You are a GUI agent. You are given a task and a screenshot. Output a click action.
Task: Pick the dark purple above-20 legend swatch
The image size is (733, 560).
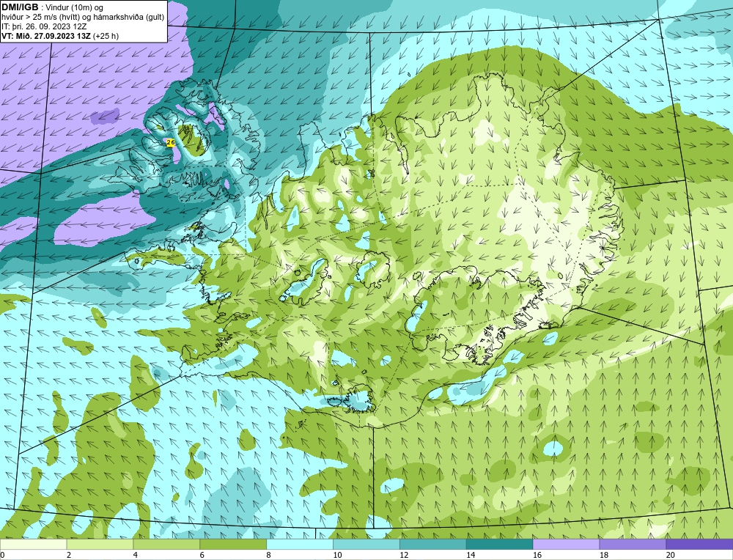[x=699, y=544]
